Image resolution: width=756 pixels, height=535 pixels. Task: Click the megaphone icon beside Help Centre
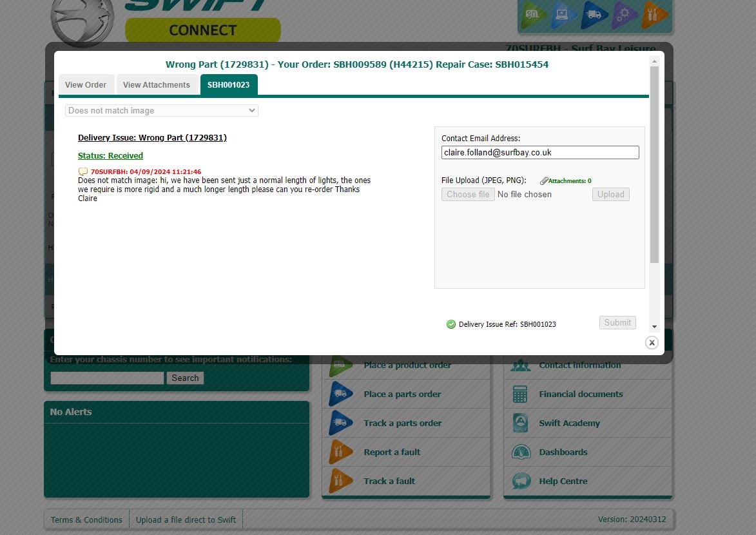(x=521, y=481)
